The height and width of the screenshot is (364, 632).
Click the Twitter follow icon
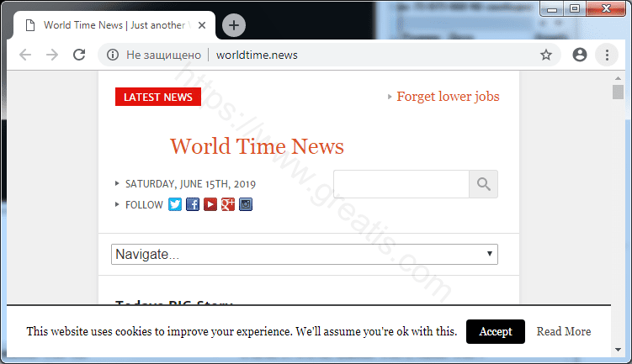coord(175,204)
